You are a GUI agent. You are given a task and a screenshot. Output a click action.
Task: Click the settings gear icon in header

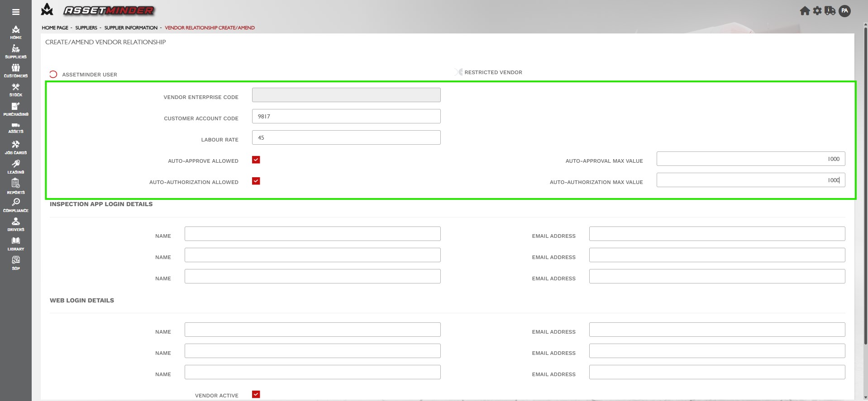817,11
